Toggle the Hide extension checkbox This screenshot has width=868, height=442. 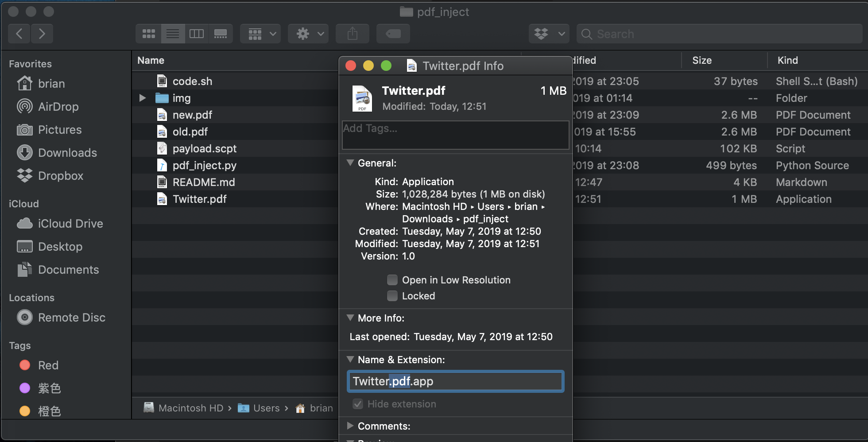[x=358, y=403]
